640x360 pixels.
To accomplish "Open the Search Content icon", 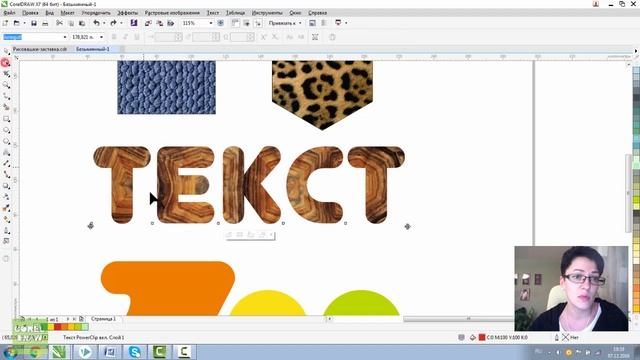I will click(x=133, y=23).
